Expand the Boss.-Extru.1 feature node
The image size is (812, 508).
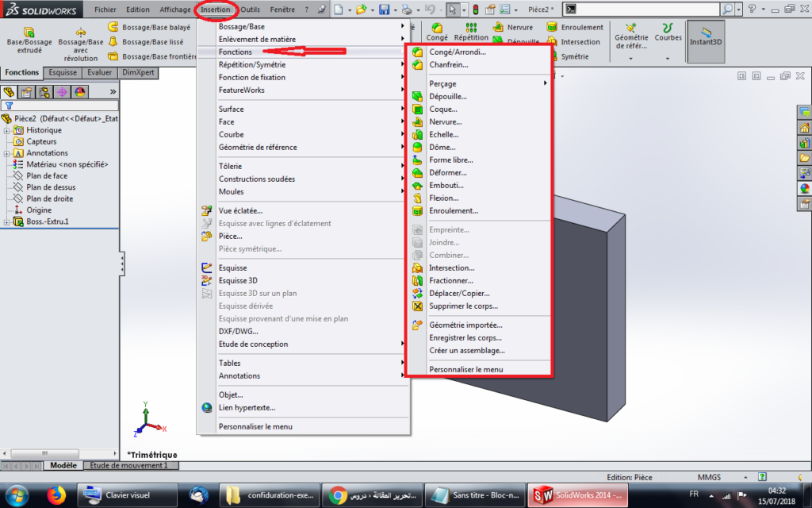pos(7,221)
